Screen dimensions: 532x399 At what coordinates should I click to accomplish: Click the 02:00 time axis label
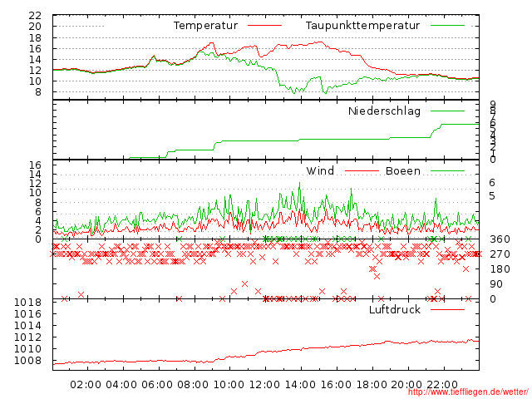point(86,384)
